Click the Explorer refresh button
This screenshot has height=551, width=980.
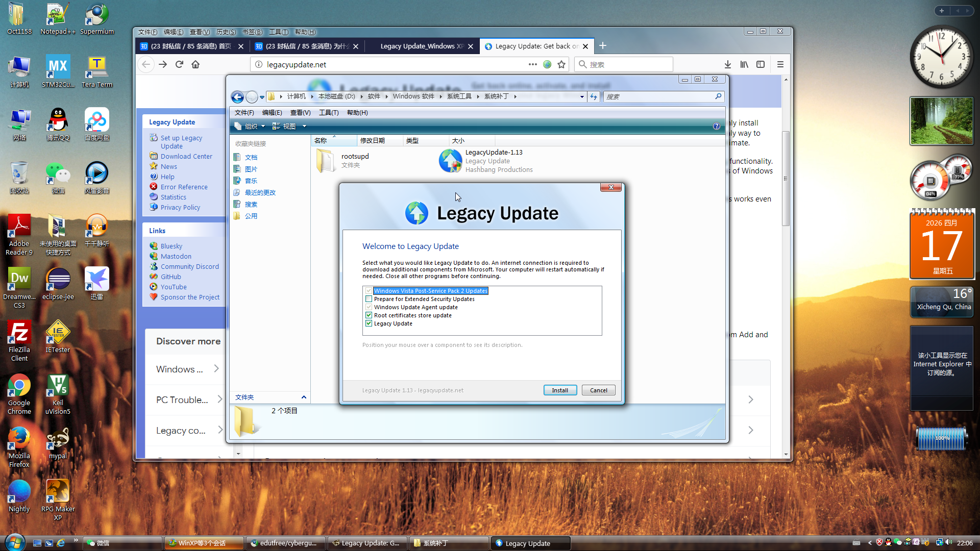593,96
